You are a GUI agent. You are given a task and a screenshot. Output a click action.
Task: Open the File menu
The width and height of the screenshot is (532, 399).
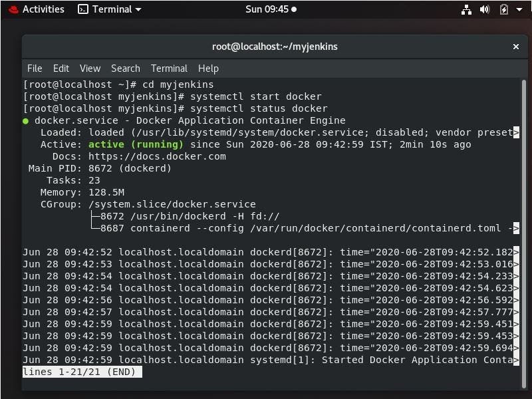point(34,68)
